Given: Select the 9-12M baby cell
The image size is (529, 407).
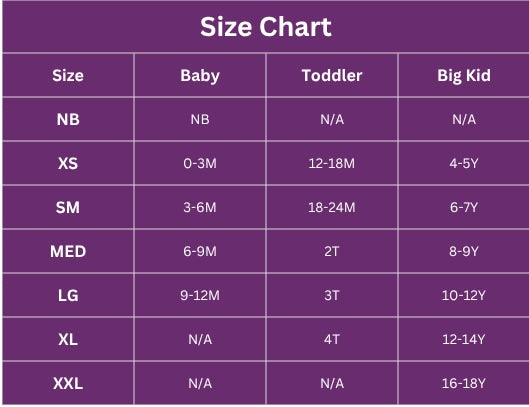Looking at the screenshot, I should (x=200, y=295).
